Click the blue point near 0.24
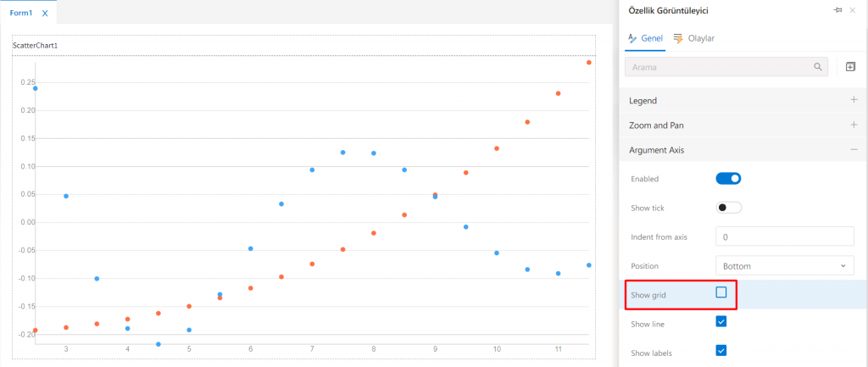This screenshot has height=367, width=868. pos(36,88)
